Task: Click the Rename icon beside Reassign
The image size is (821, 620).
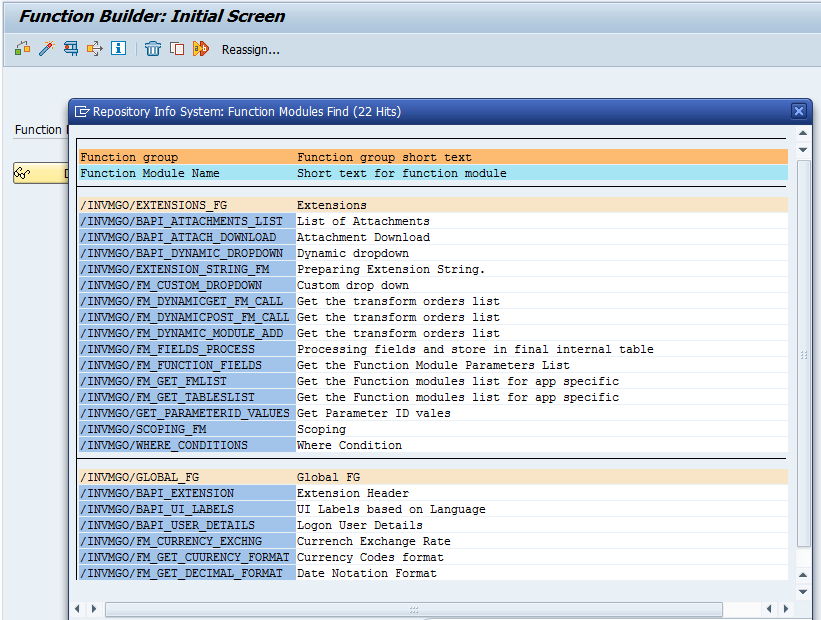Action: [201, 48]
